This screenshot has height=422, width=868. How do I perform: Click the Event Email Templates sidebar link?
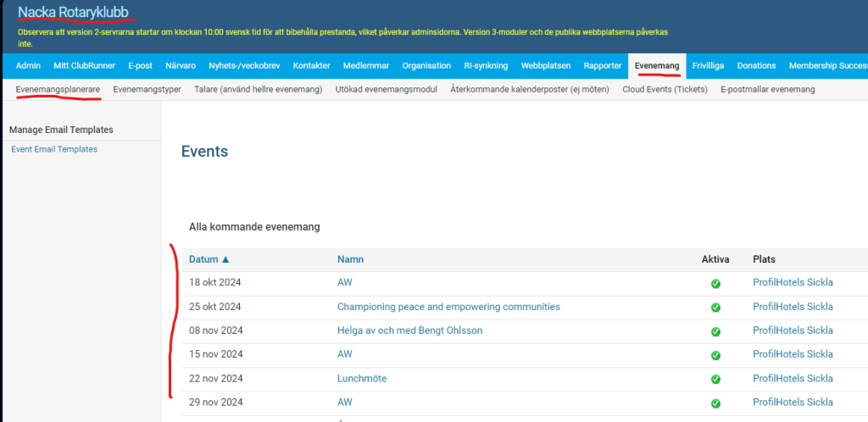(54, 149)
